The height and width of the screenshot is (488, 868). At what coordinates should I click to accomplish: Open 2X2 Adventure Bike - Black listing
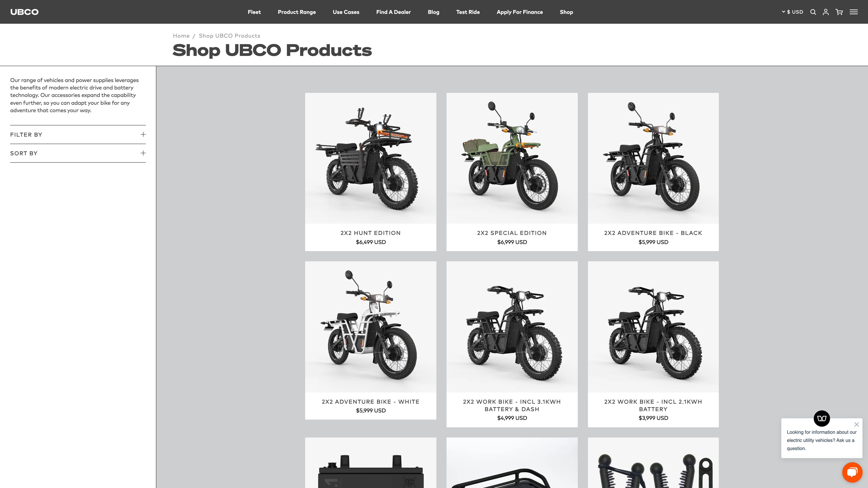653,172
